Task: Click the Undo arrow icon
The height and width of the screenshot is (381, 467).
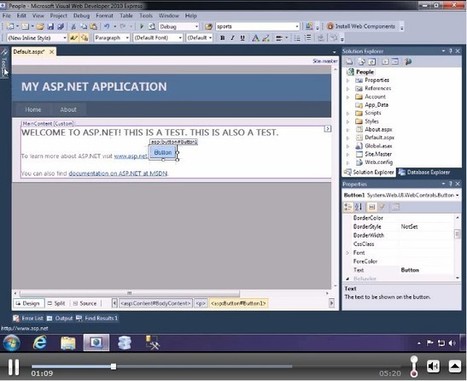Action: [x=107, y=26]
